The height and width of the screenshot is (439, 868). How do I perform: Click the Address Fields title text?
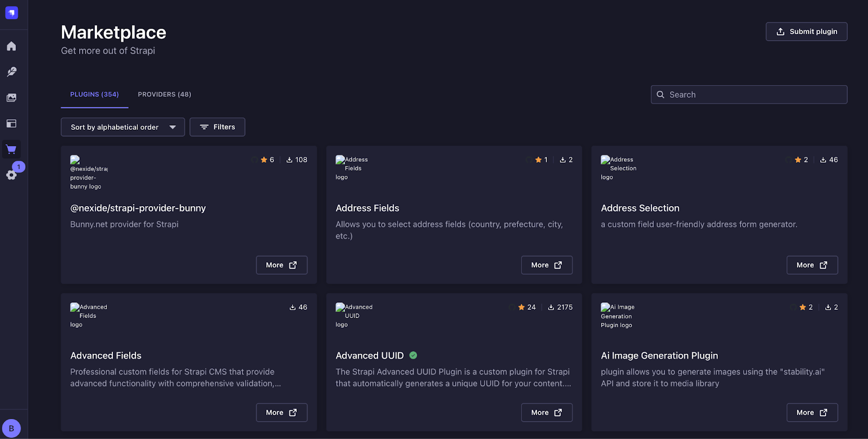(367, 208)
